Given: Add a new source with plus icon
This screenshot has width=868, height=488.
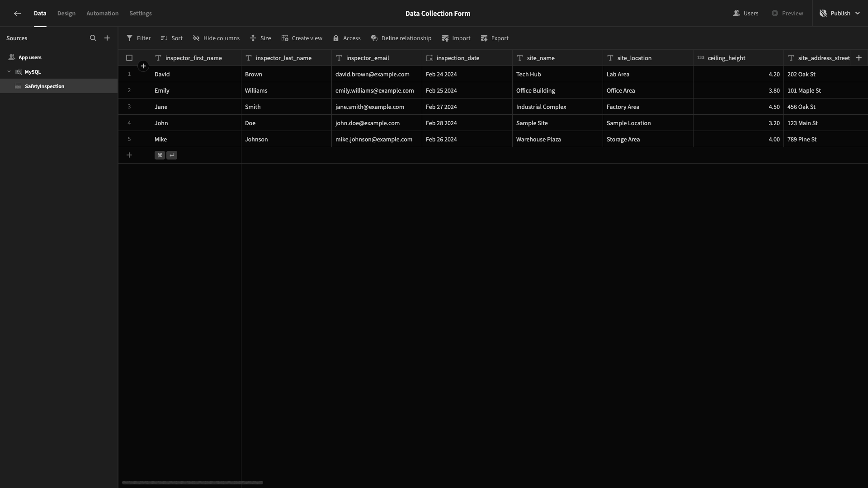Looking at the screenshot, I should coord(107,38).
